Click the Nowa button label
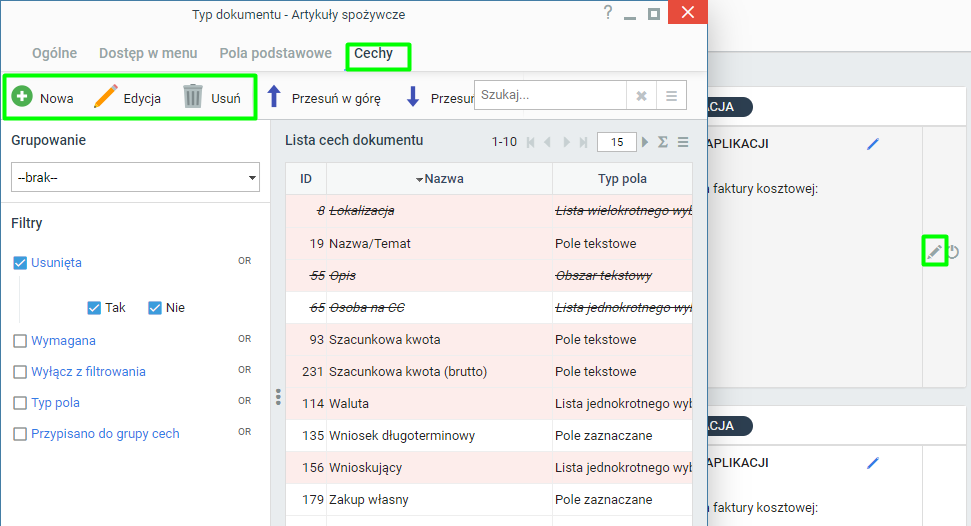This screenshot has height=526, width=971. tap(56, 99)
